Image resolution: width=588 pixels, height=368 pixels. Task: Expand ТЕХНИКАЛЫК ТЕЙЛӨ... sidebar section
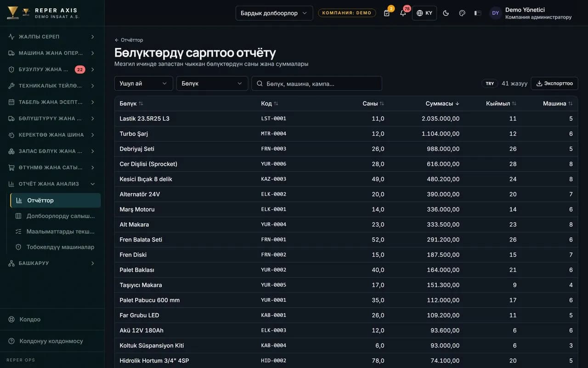(x=52, y=86)
